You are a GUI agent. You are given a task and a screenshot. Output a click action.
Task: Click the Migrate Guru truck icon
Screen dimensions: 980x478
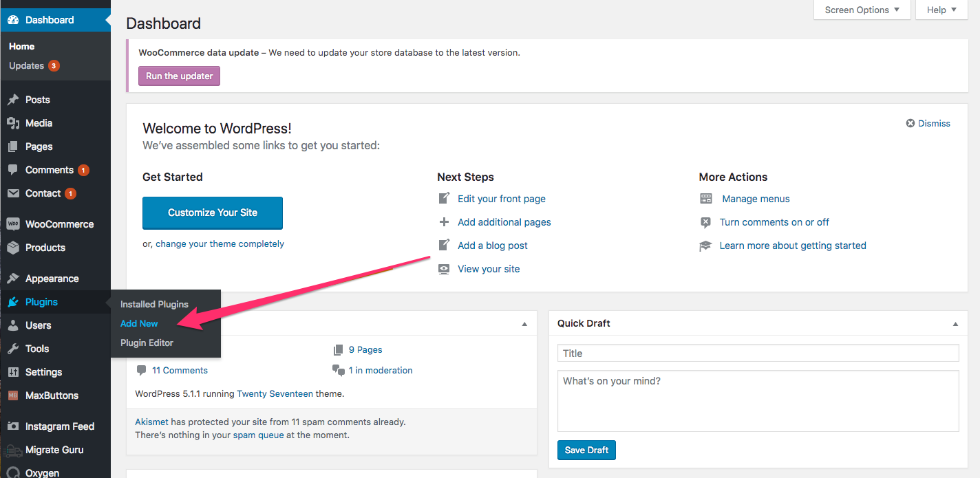13,450
